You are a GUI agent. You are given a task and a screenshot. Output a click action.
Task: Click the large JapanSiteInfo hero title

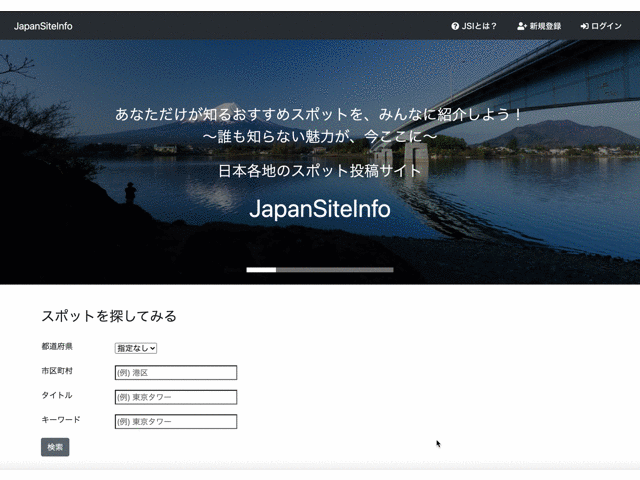(320, 209)
